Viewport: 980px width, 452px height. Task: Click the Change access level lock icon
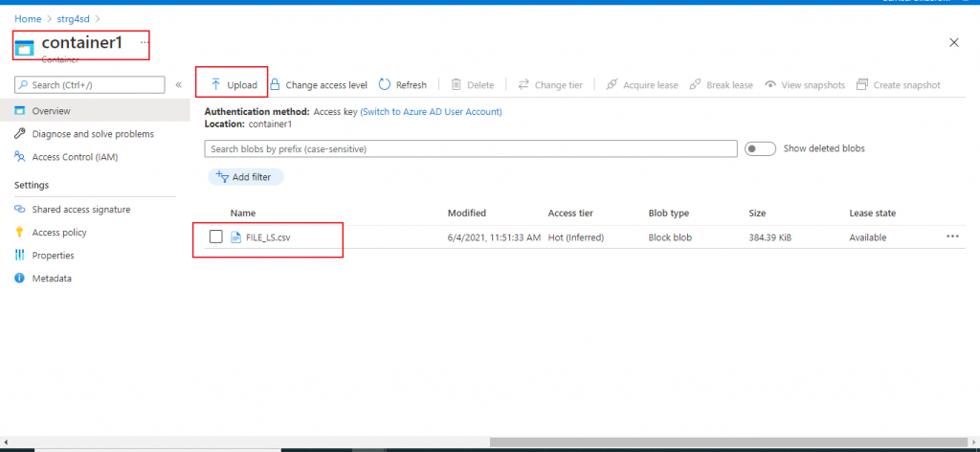[x=275, y=85]
